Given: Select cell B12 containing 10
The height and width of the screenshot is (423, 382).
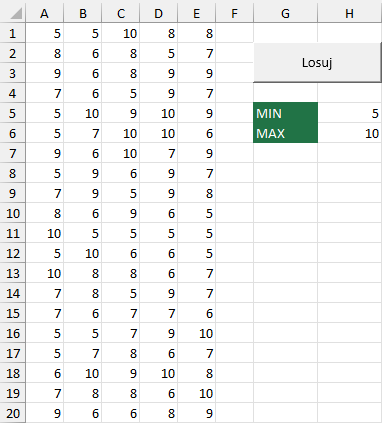Looking at the screenshot, I should 83,253.
